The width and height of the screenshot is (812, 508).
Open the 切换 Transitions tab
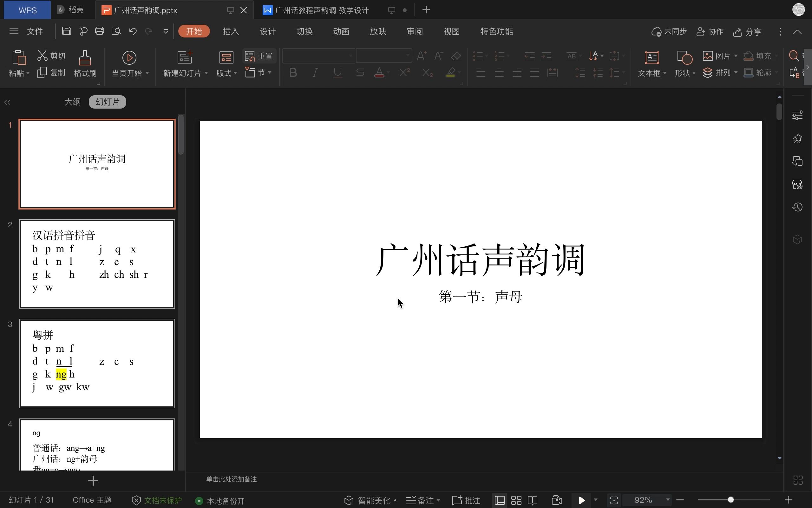(304, 31)
